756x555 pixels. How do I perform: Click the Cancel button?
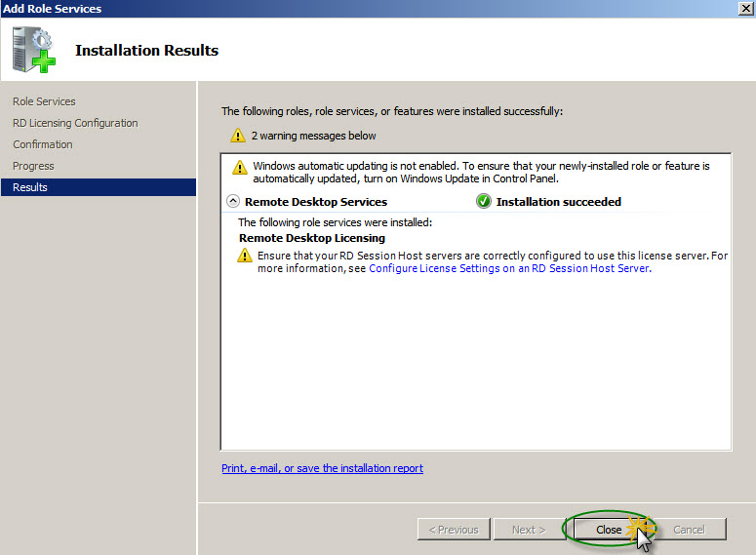click(689, 530)
